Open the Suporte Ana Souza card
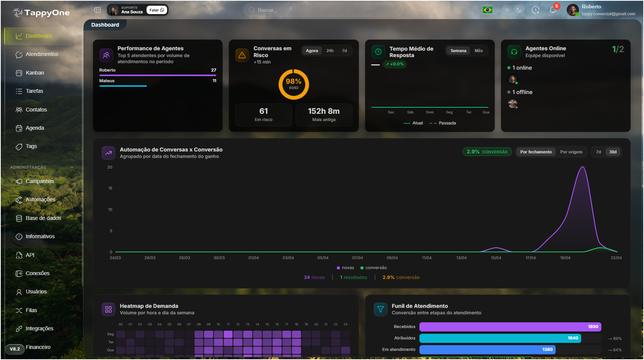The width and height of the screenshot is (644, 360). pyautogui.click(x=126, y=10)
